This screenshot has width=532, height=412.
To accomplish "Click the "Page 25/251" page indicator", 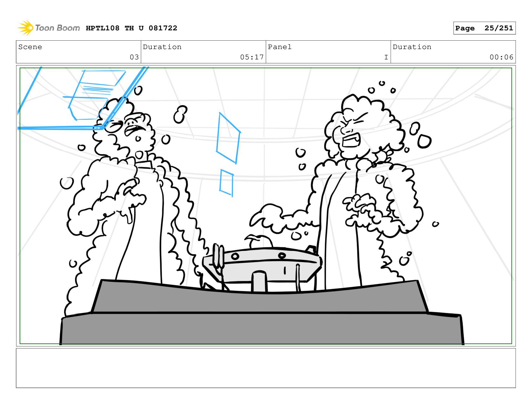I will (484, 28).
